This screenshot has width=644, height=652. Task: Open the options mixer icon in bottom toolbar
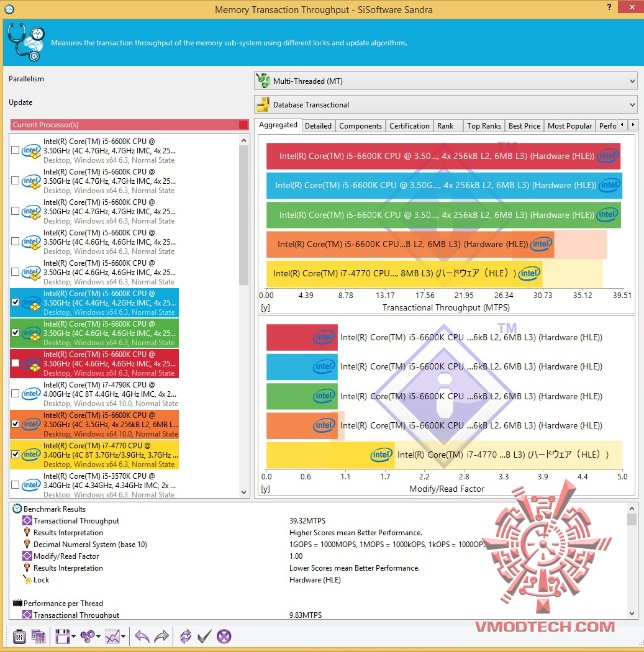(x=19, y=636)
